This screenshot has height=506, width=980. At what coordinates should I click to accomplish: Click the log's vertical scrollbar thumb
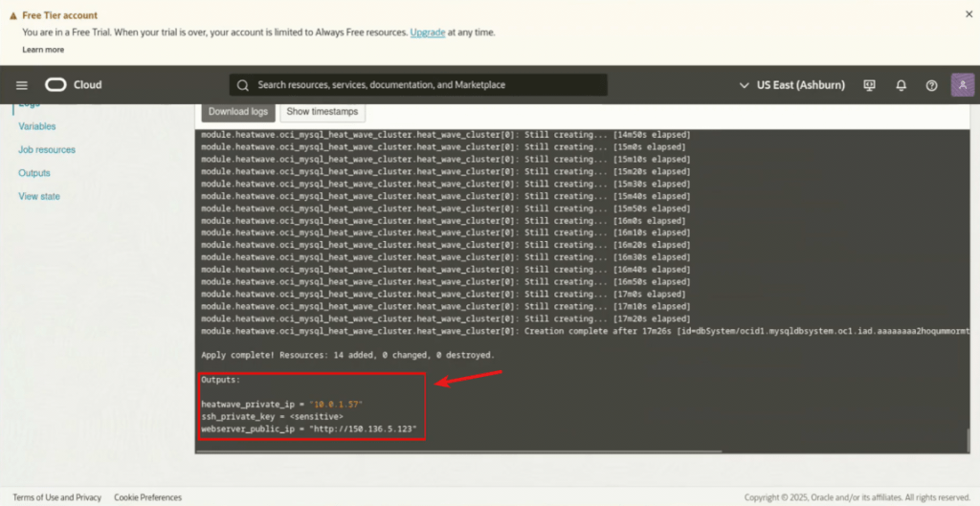969,439
